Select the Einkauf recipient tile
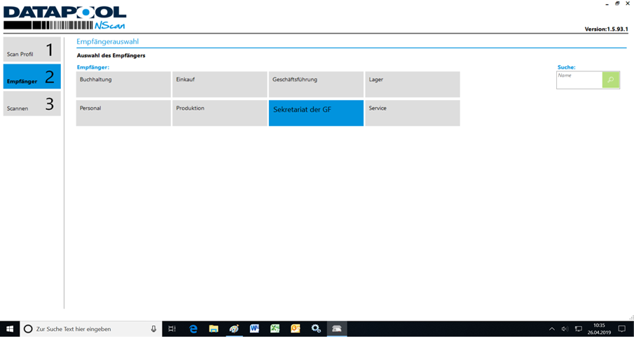 tap(219, 85)
